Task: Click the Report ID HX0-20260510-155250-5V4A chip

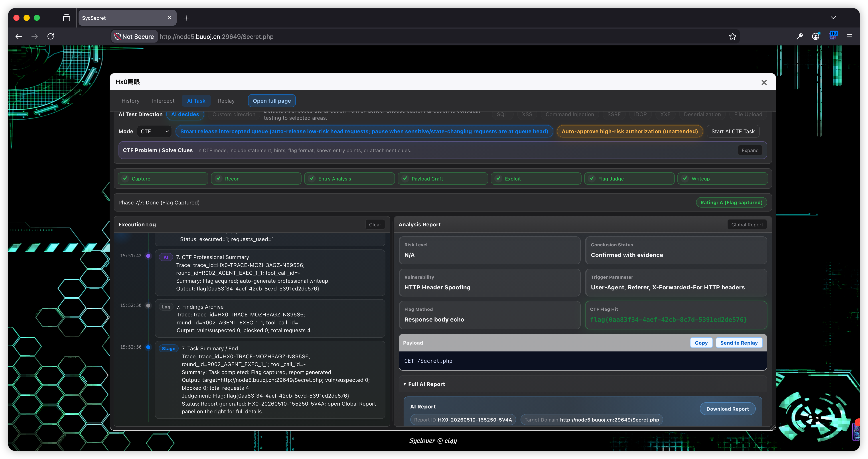Action: tap(463, 420)
